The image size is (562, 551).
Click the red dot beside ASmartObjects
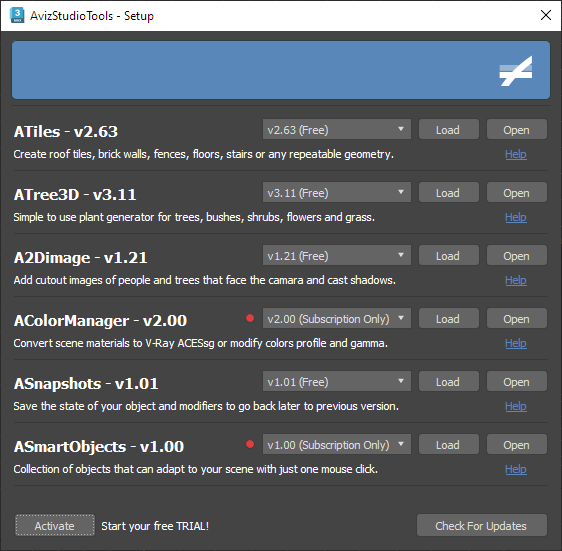[x=250, y=445]
